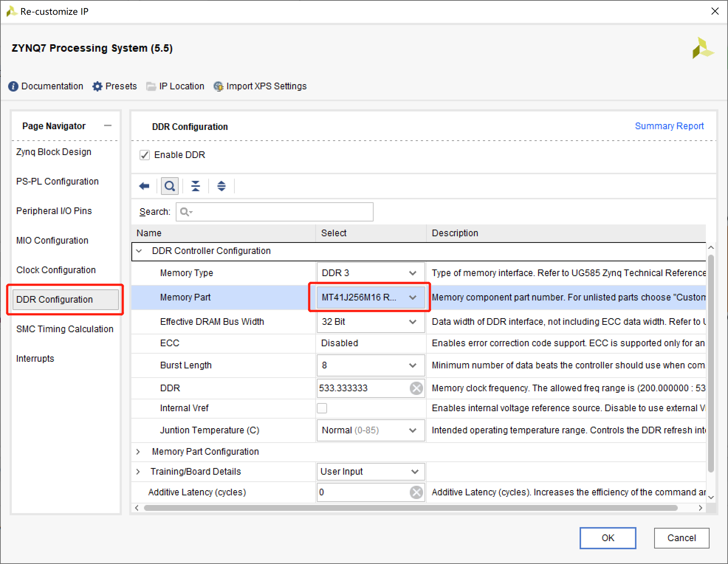Go to PS-PL Configuration page

(x=57, y=182)
